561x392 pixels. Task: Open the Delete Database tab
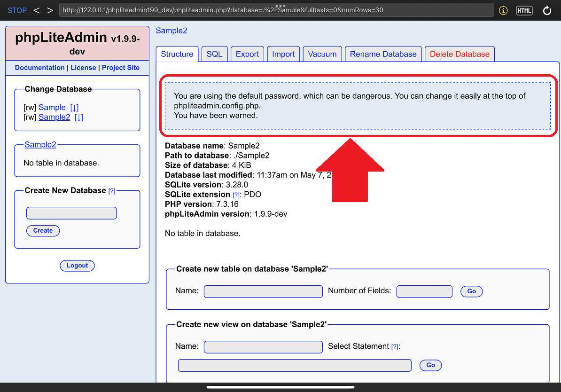460,54
